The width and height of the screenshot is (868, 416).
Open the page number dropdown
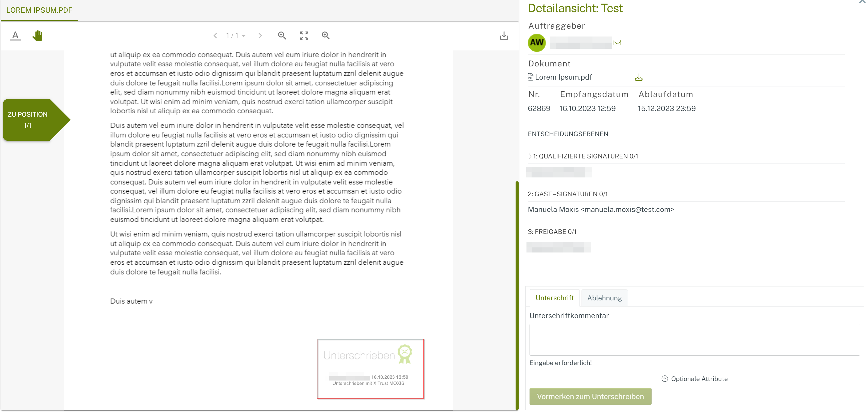(243, 36)
